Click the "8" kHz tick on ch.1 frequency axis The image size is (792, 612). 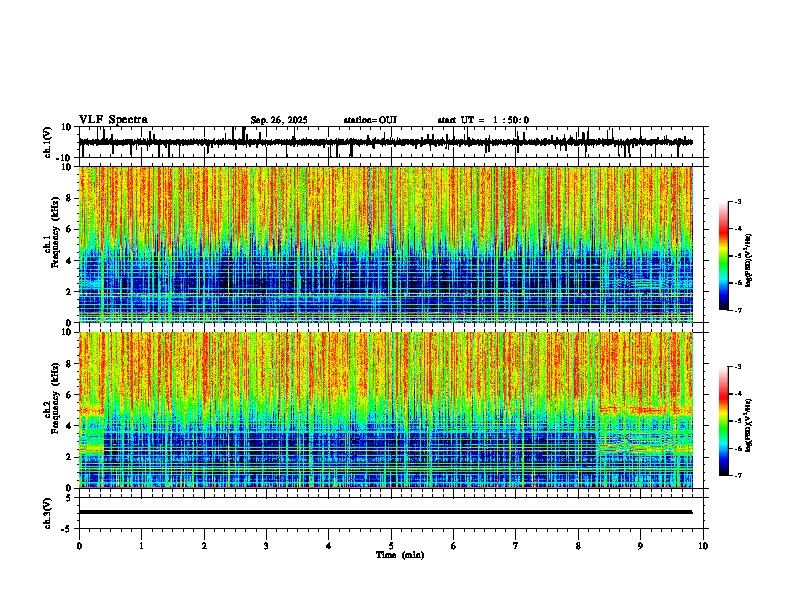click(x=70, y=198)
